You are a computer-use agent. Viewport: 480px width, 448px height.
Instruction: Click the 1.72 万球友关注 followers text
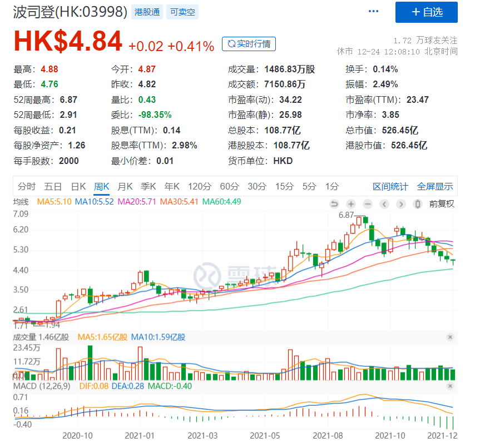pyautogui.click(x=425, y=41)
